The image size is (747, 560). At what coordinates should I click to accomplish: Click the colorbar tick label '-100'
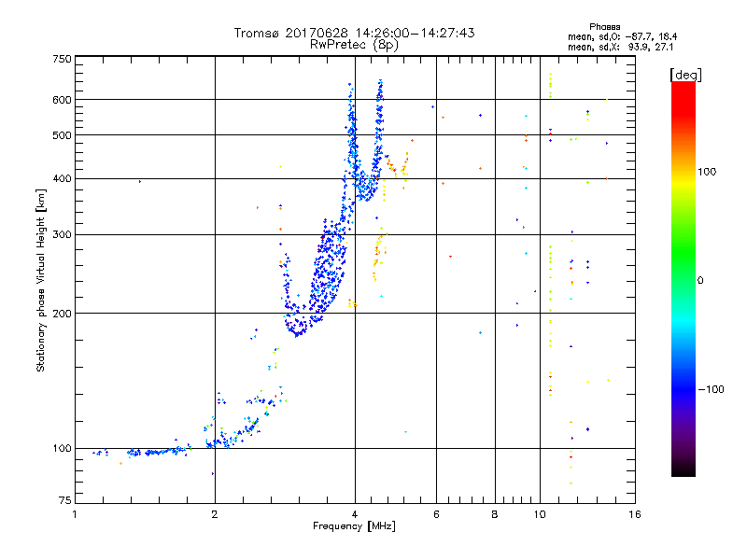pos(711,389)
